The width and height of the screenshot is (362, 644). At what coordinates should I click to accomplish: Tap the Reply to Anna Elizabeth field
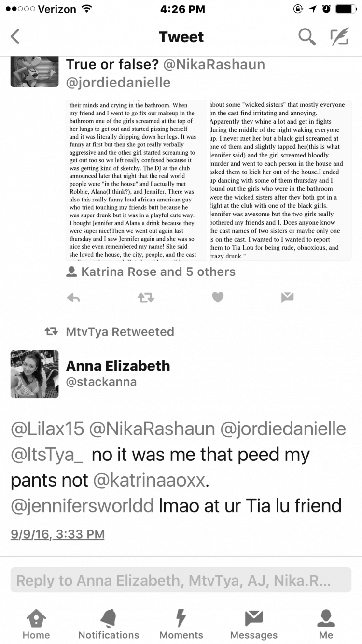[x=181, y=580]
